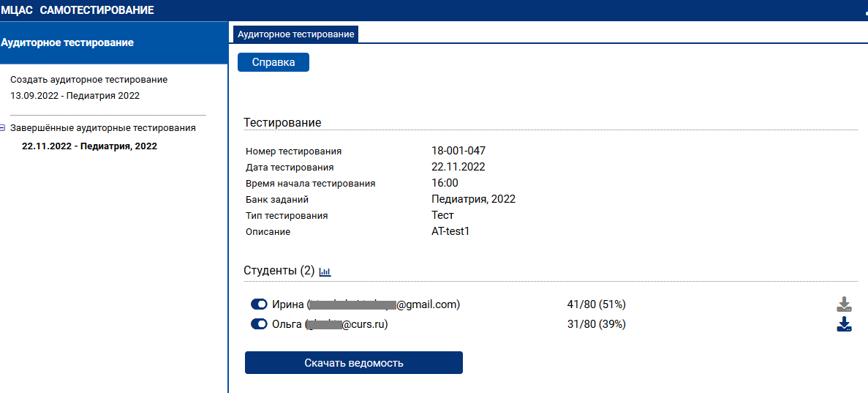Open the student statistics chart icon

[x=325, y=272]
